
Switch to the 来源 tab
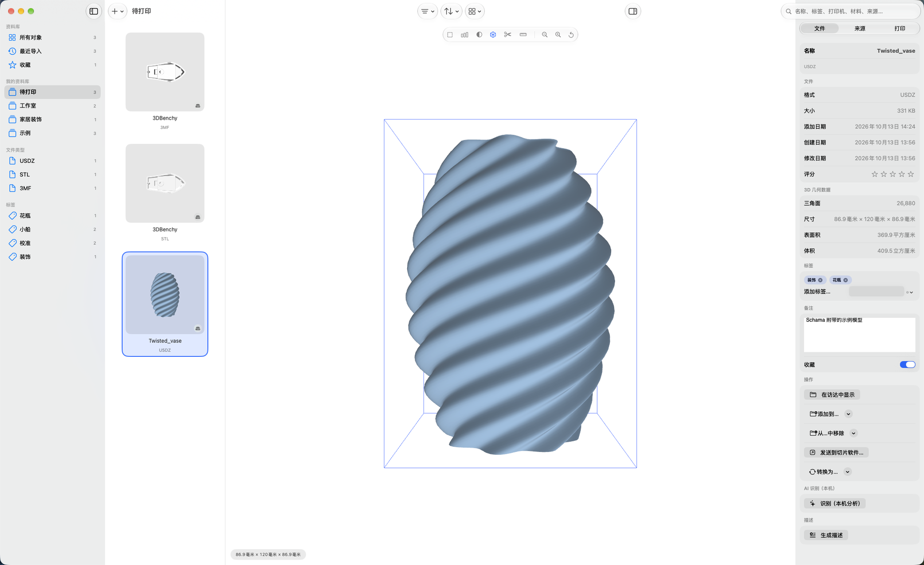click(x=860, y=28)
